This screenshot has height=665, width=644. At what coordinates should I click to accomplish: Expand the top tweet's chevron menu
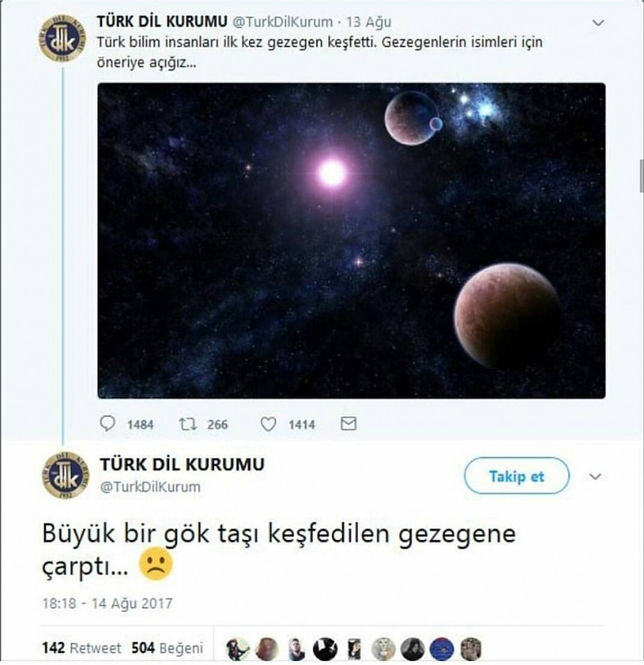pos(598,23)
